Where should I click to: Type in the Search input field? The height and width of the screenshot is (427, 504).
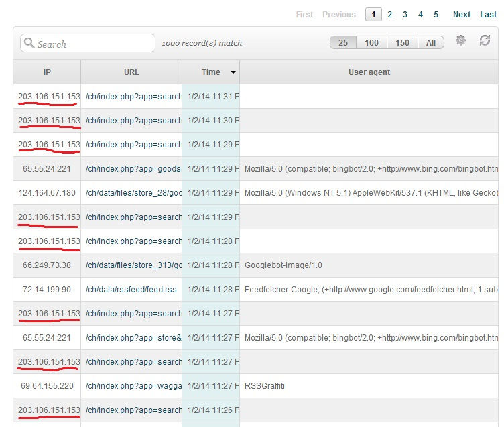click(x=94, y=44)
